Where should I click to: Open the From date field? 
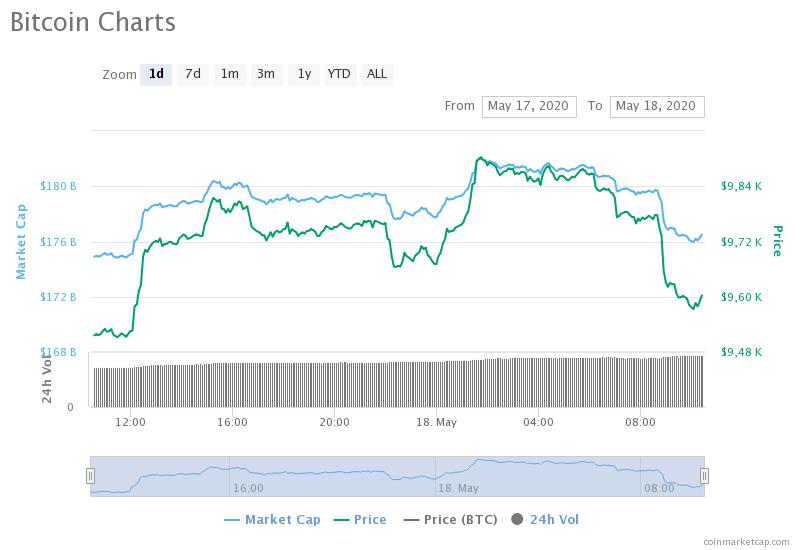(529, 106)
